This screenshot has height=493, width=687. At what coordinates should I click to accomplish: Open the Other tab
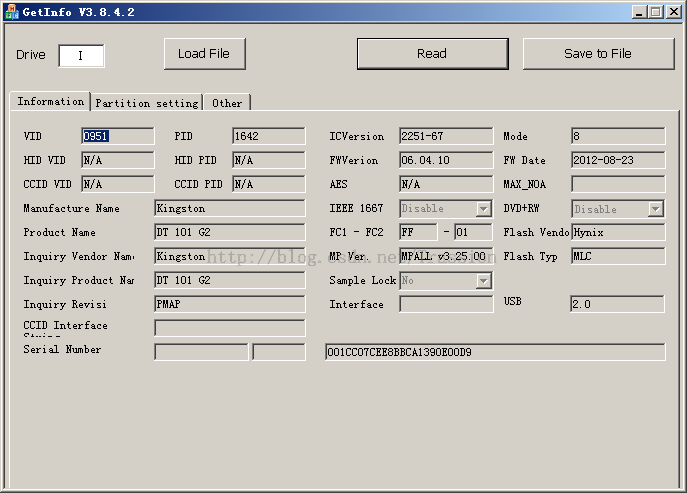(227, 103)
